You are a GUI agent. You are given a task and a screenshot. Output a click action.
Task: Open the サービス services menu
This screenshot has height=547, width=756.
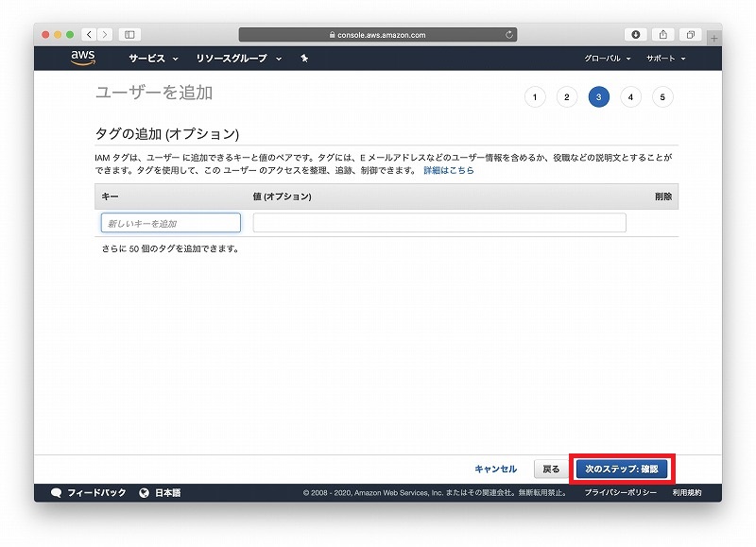pyautogui.click(x=153, y=59)
